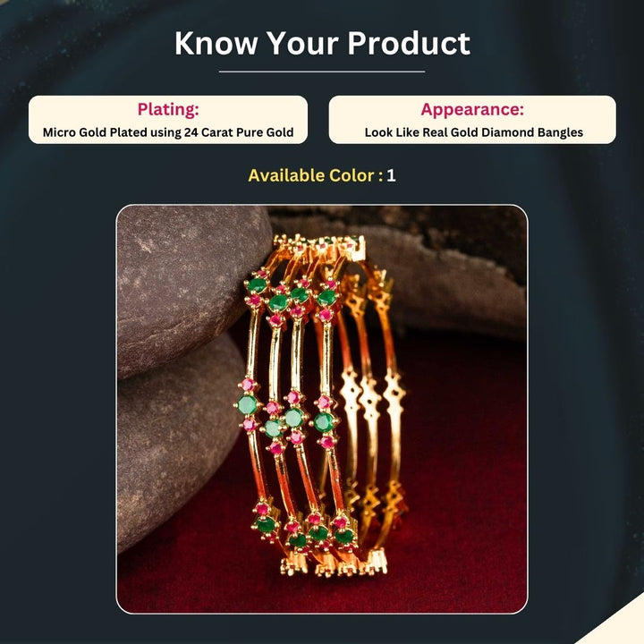Click the Know Your Product heading
644x644 pixels.
322,43
